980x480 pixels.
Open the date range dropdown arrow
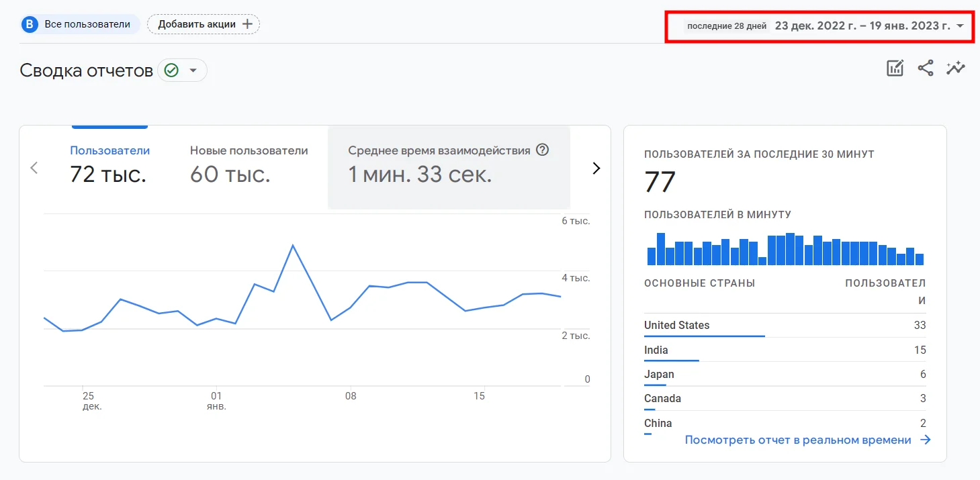961,26
